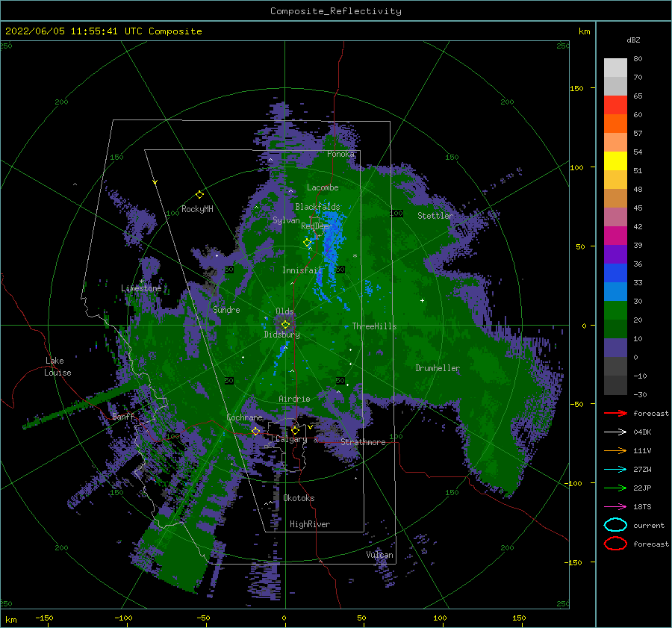Screen dimensions: 672x628
Task: Select the yellow diamond marker below Cochrane
Action: [x=256, y=431]
